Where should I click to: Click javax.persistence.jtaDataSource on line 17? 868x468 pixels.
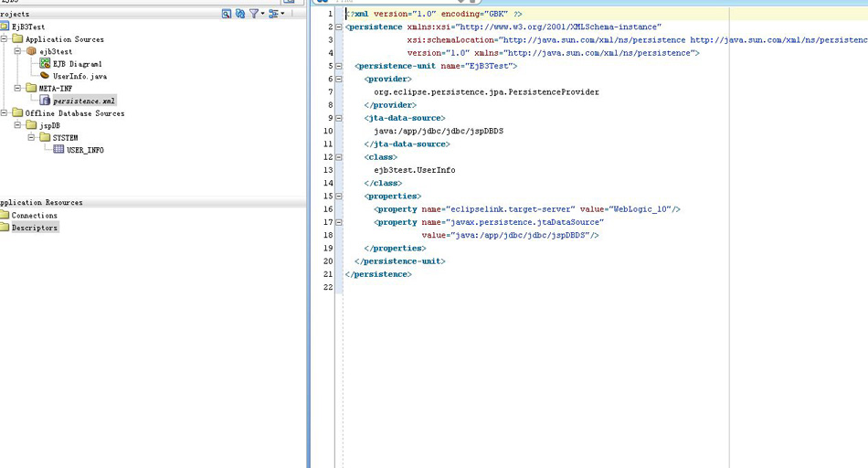tap(524, 222)
